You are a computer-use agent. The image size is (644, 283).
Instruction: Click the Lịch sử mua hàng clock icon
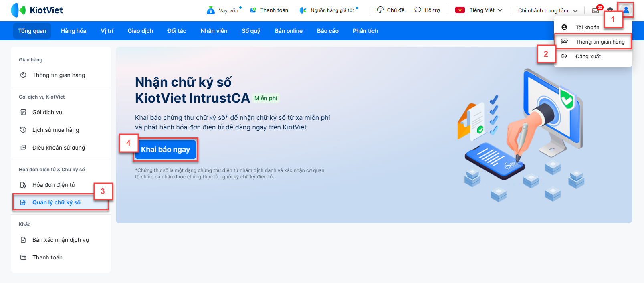click(x=23, y=130)
